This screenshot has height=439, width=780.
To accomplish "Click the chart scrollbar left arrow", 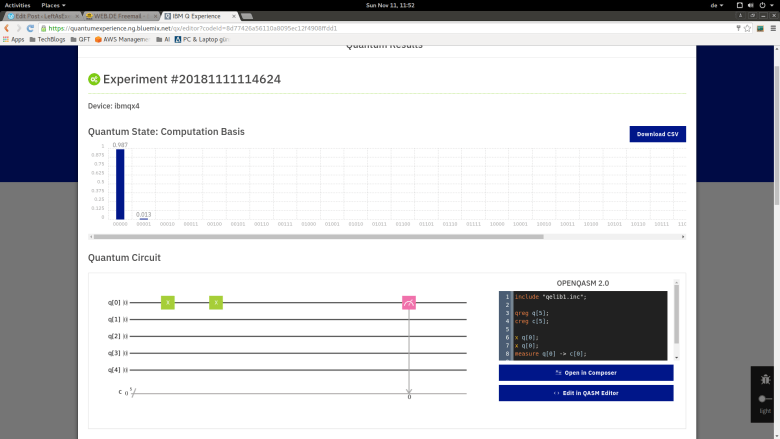I will click(91, 237).
